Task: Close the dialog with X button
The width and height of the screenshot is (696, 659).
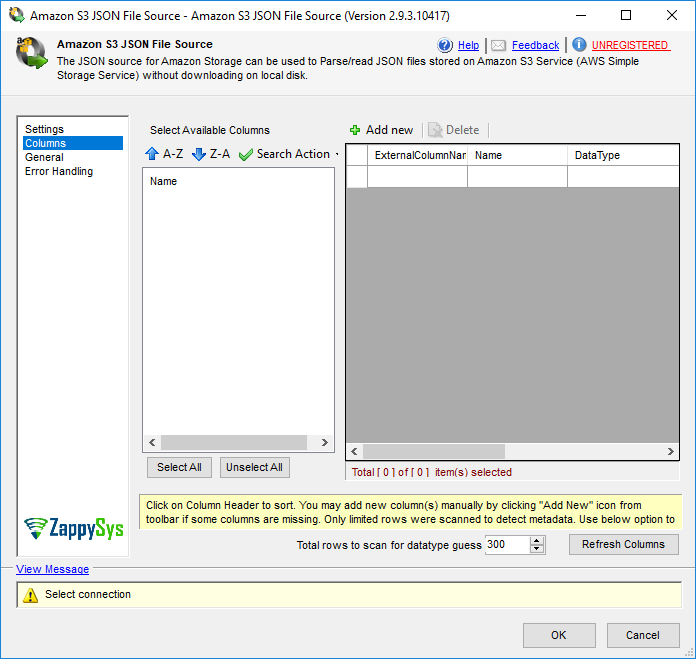Action: [672, 16]
